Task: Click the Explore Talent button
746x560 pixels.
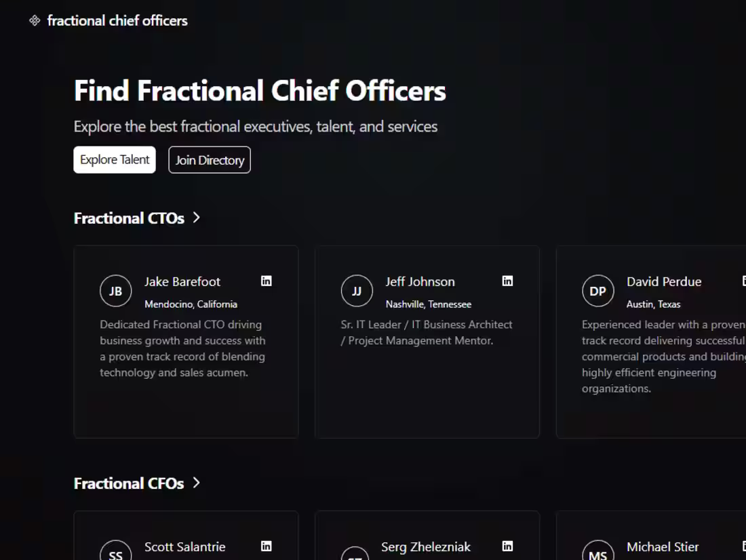Action: (114, 159)
